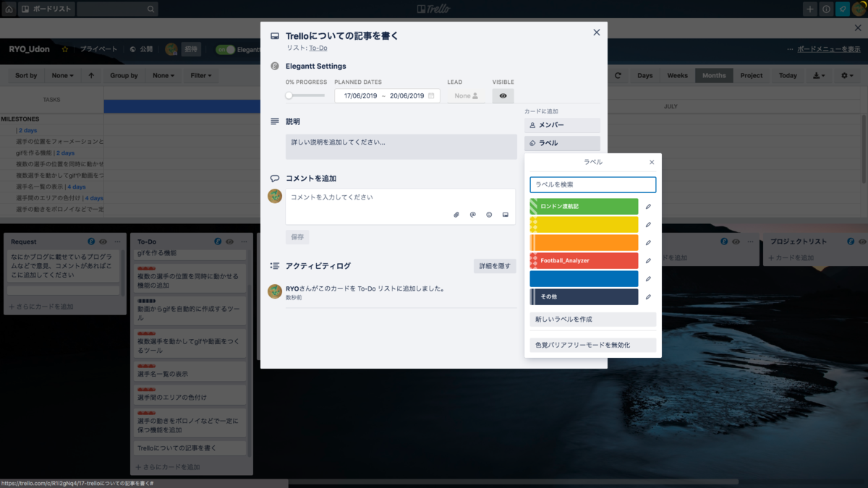Edit the Football_Analyzer label with the pencil icon
Screen dimensions: 868x488
point(648,260)
